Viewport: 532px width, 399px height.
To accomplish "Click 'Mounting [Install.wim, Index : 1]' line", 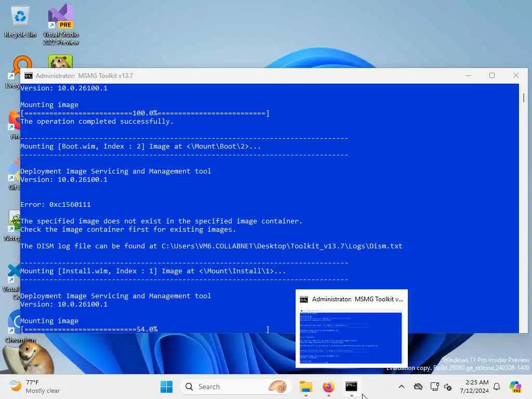I will [x=153, y=271].
